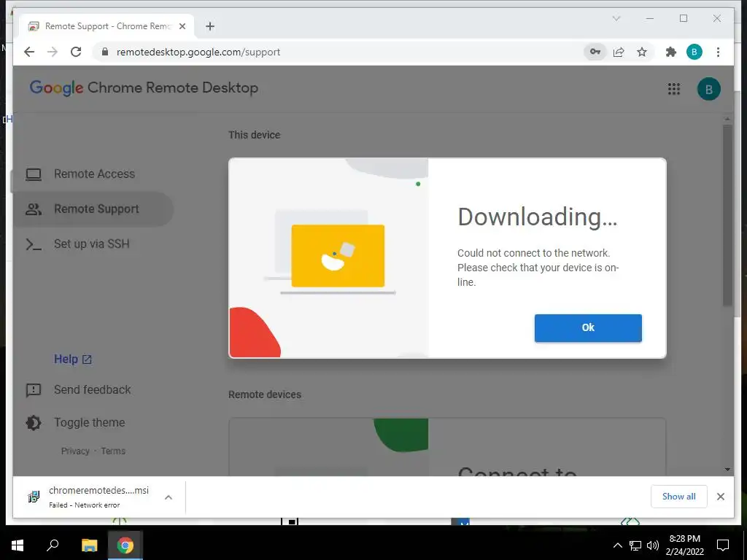This screenshot has width=747, height=560.
Task: Open the Help link
Action: (x=72, y=359)
